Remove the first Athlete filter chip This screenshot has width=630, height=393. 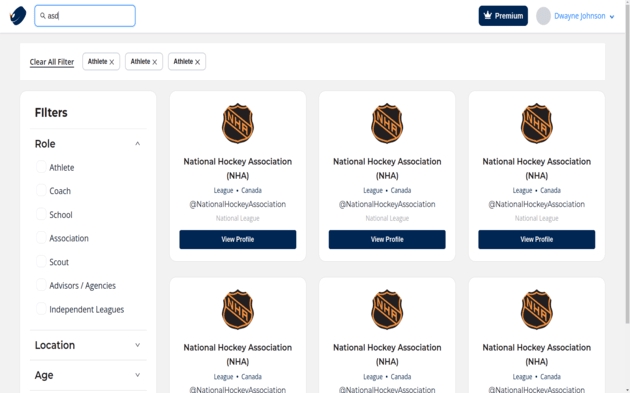tap(112, 62)
